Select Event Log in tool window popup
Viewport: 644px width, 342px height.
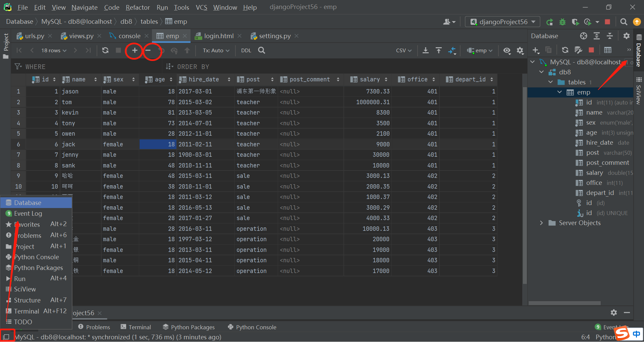click(36, 213)
